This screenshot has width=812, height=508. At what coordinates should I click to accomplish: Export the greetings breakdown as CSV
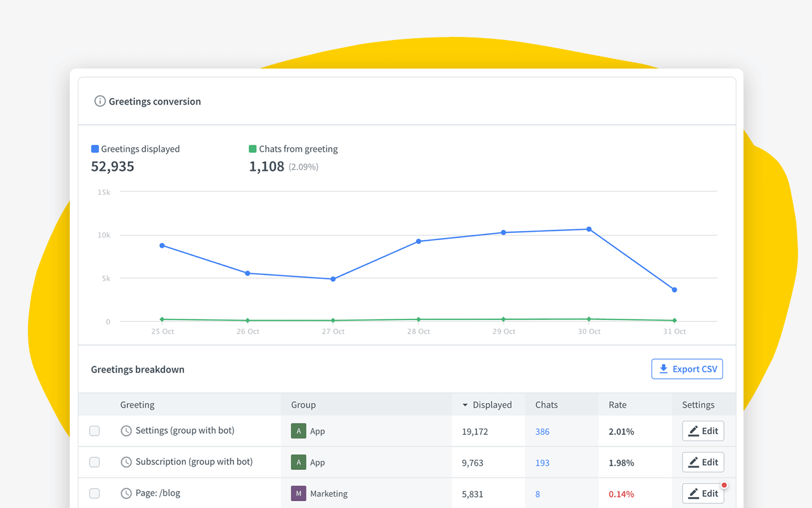pos(687,369)
